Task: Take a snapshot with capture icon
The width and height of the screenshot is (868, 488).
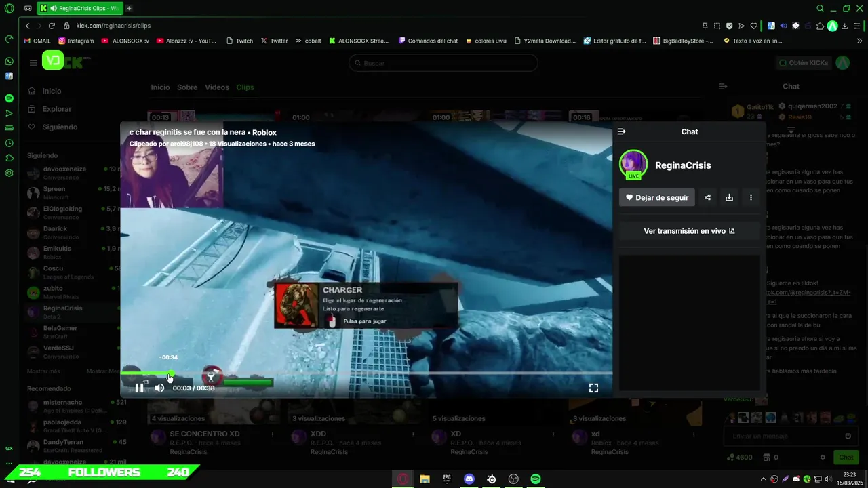Action: coord(717,26)
